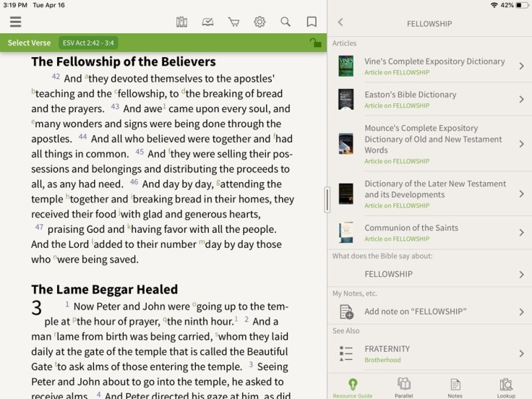The width and height of the screenshot is (532, 399).
Task: Toggle the green sync lock icon
Action: pos(315,43)
